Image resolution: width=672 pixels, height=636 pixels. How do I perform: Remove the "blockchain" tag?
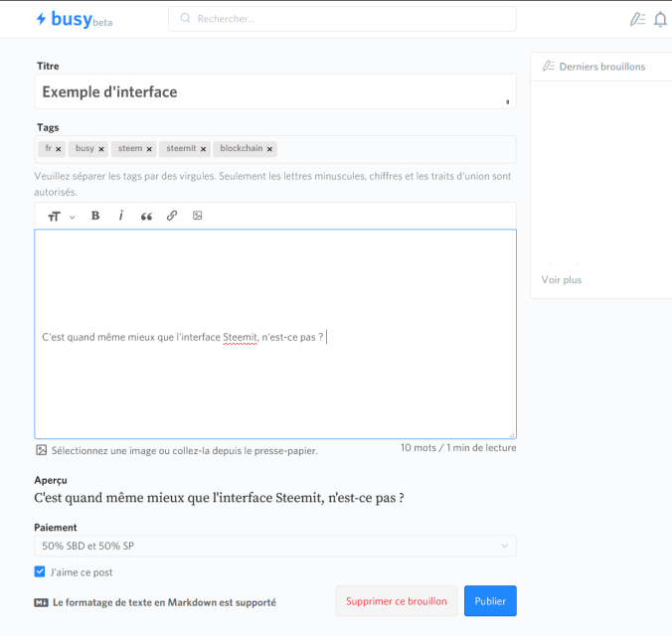(x=270, y=149)
